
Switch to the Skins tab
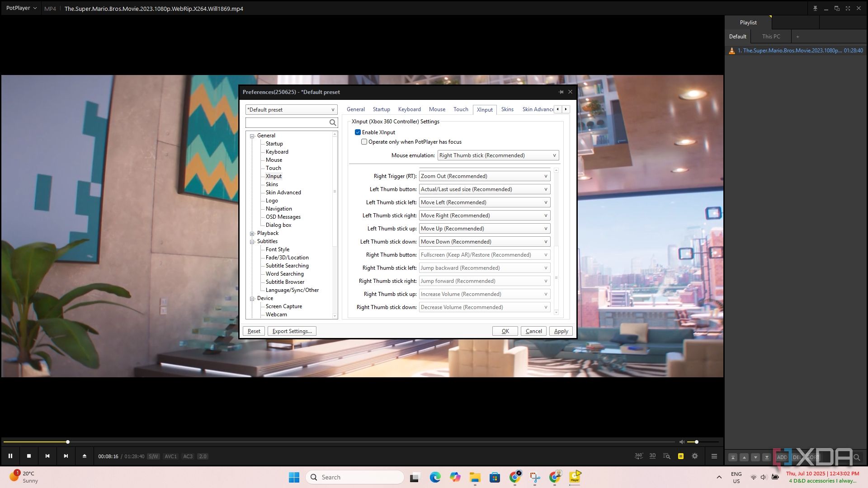pyautogui.click(x=507, y=109)
